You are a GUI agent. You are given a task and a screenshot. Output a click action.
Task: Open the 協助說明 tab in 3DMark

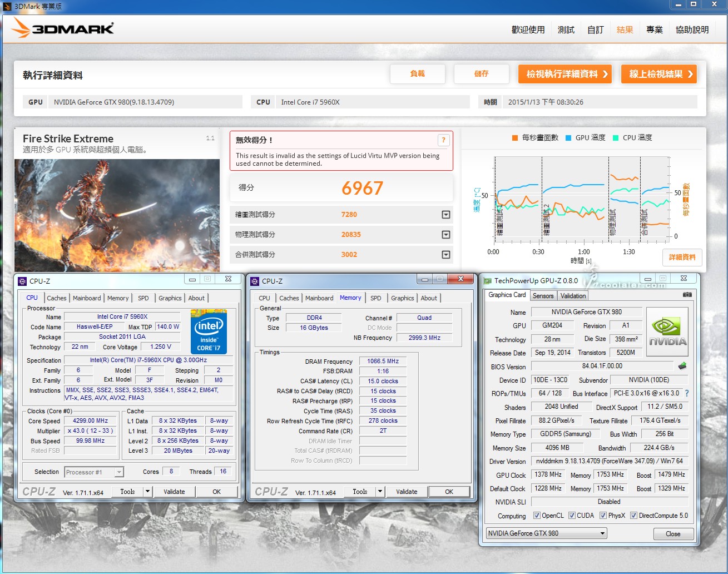pos(692,29)
